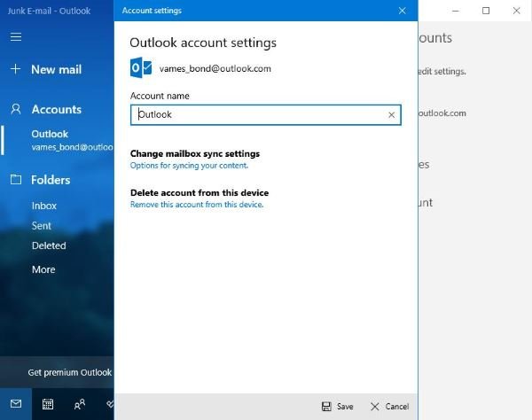Image resolution: width=532 pixels, height=420 pixels.
Task: Click inside the Account name text box
Action: 257,115
